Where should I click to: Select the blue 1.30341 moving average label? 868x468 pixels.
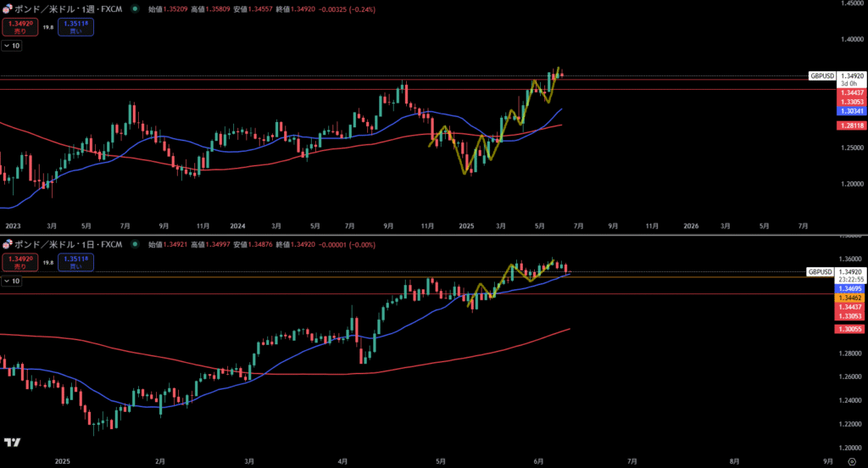(851, 111)
